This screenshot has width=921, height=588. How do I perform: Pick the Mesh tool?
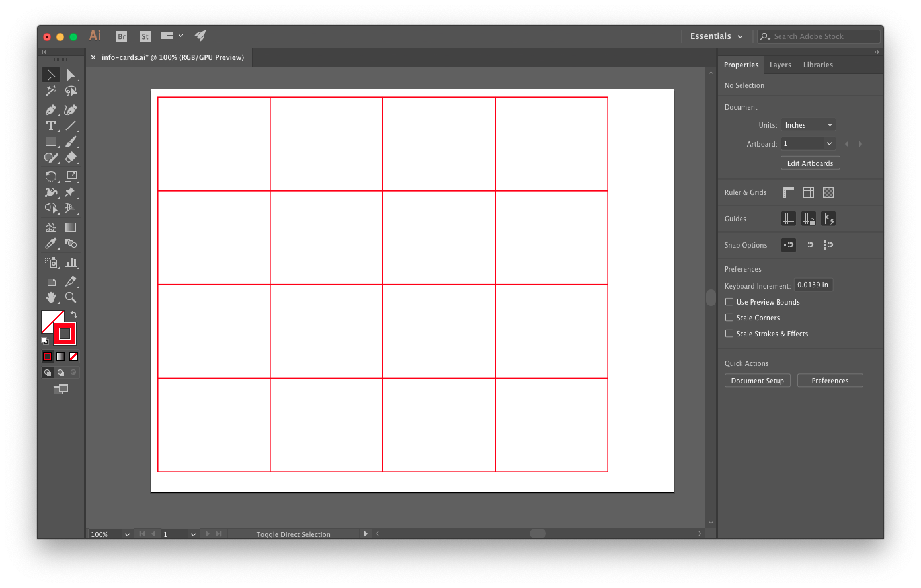[51, 227]
